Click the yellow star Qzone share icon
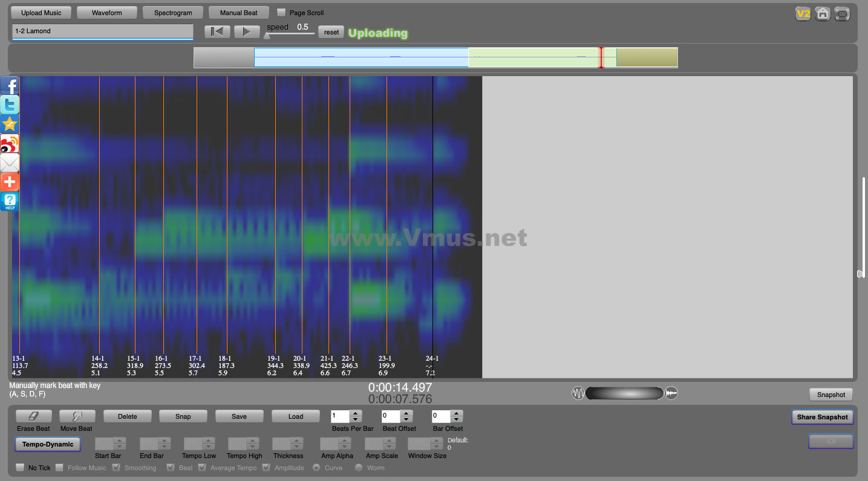Viewport: 868px width, 481px height. 10,124
